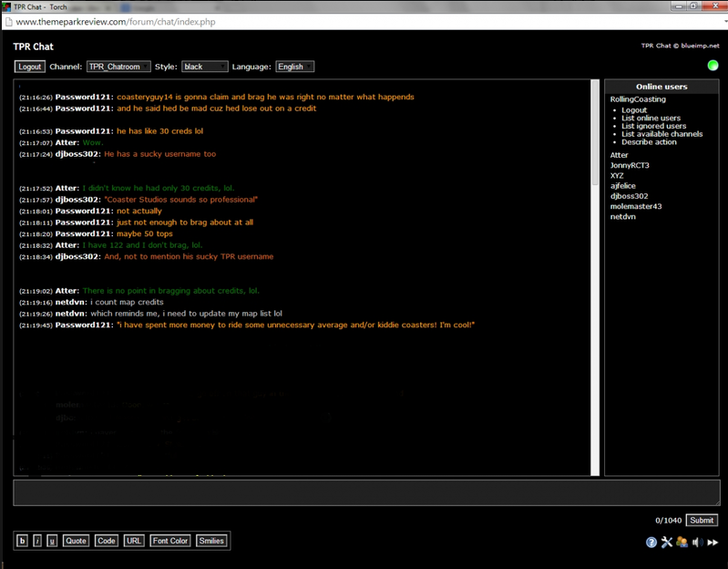This screenshot has height=569, width=728.
Task: Open chat settings wrench icon
Action: click(x=666, y=543)
